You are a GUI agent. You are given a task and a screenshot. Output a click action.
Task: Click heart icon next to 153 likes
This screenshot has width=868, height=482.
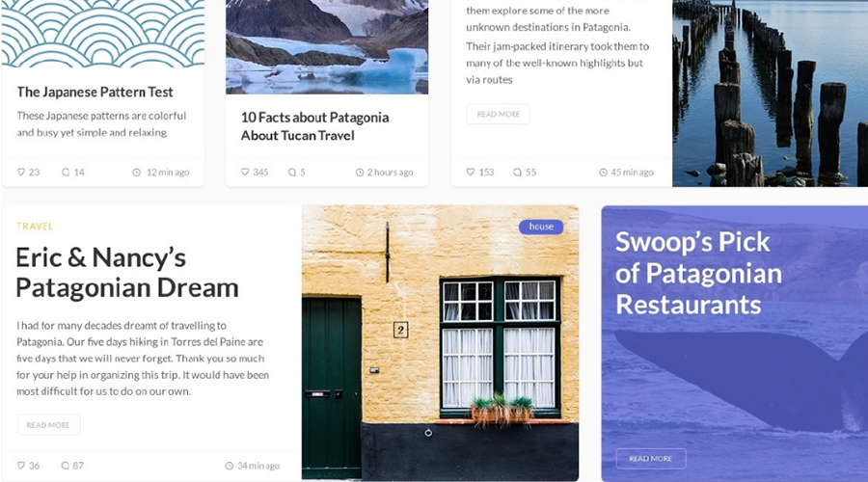[x=470, y=173]
